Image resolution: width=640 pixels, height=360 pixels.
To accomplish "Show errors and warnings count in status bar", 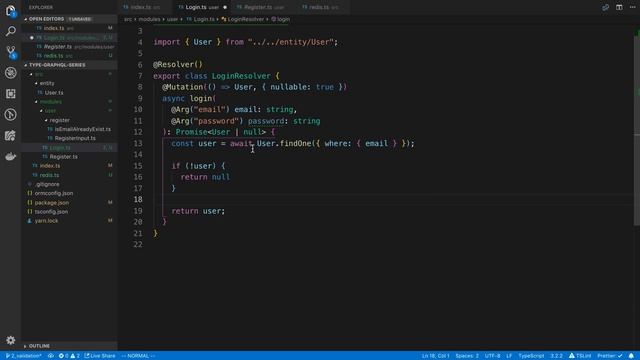I will [x=69, y=356].
